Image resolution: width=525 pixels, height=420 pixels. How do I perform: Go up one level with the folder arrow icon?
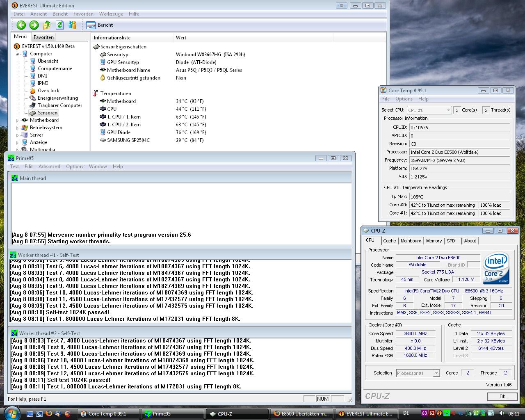(x=47, y=25)
